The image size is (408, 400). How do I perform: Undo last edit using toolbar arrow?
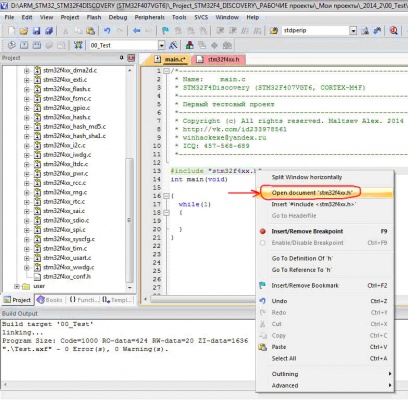[x=107, y=31]
